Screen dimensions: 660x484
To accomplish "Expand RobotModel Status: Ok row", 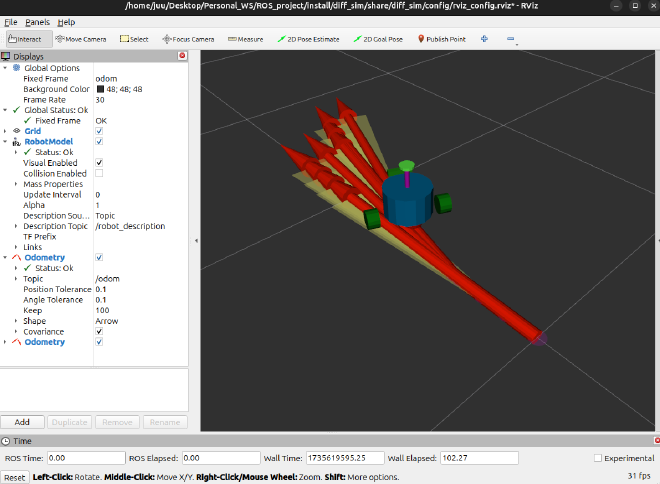I will point(16,152).
